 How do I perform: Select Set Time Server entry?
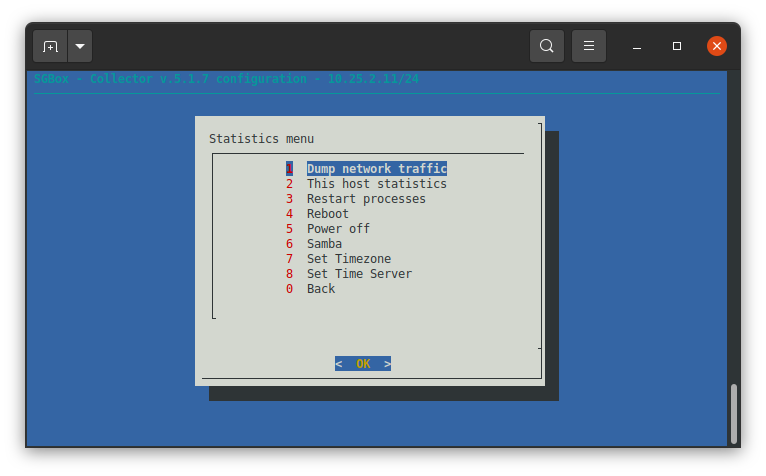pyautogui.click(x=349, y=274)
